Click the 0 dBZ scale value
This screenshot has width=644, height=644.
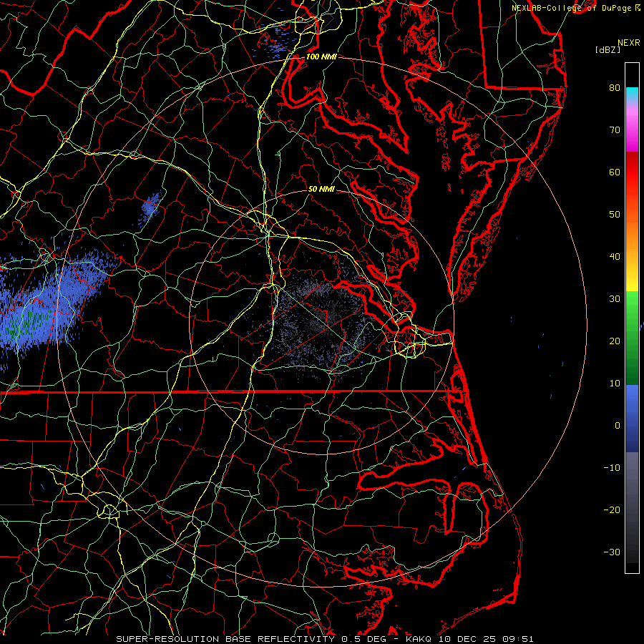click(x=618, y=426)
